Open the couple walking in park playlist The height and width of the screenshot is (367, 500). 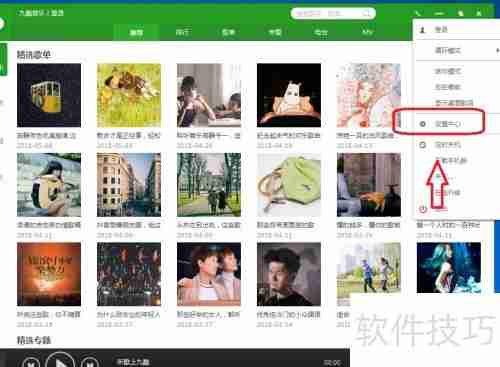tap(209, 185)
